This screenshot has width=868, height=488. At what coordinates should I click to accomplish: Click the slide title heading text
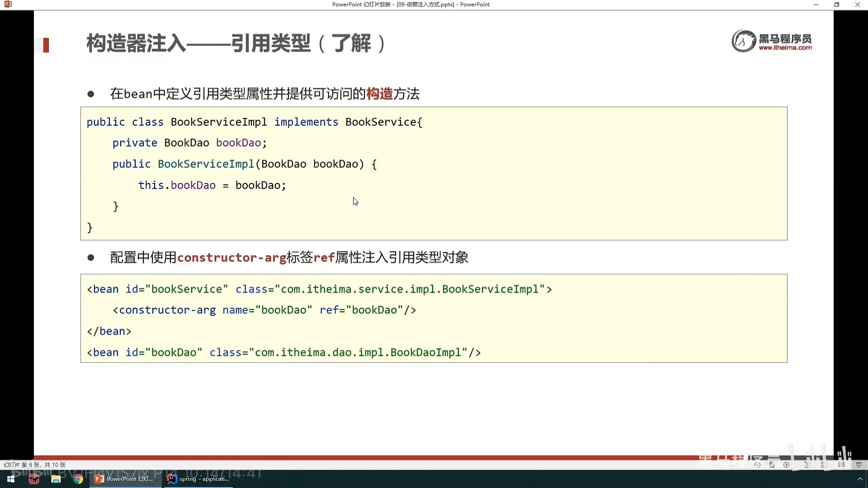(235, 43)
